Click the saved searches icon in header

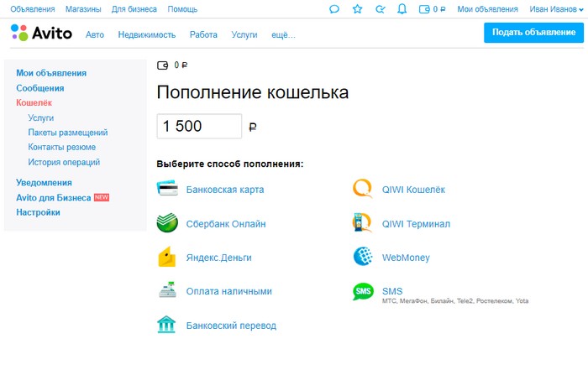(x=380, y=9)
